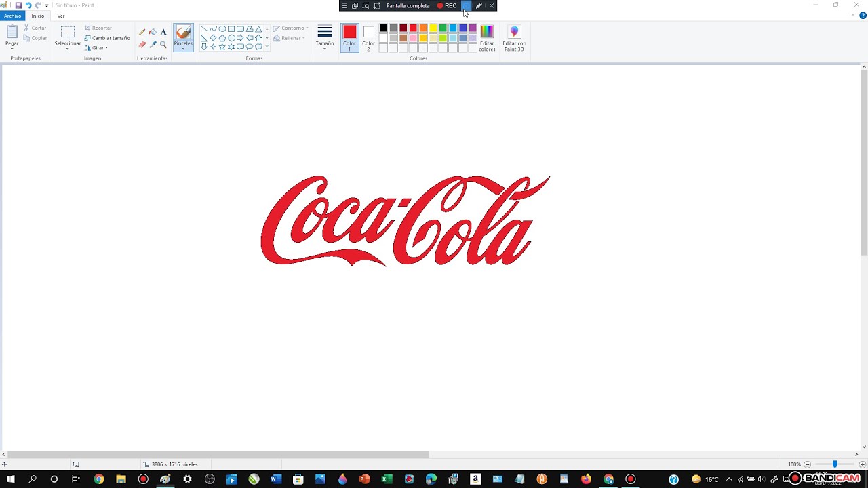Open the Rellenar dropdown
Screen dimensions: 868x488
pyautogui.click(x=289, y=38)
